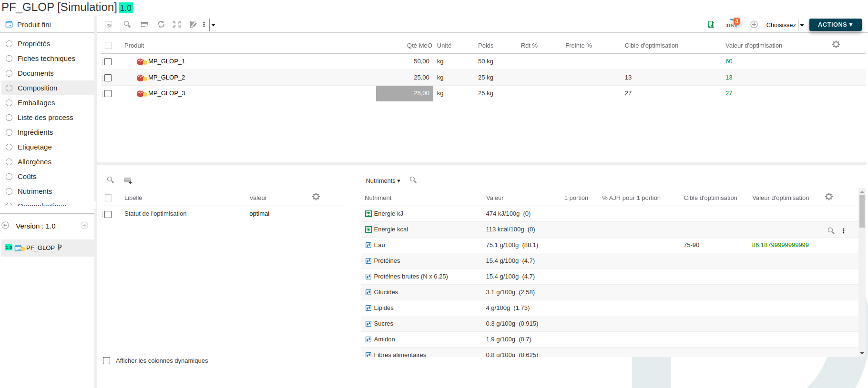Open the MP_GLOP_3 product link

pos(166,93)
